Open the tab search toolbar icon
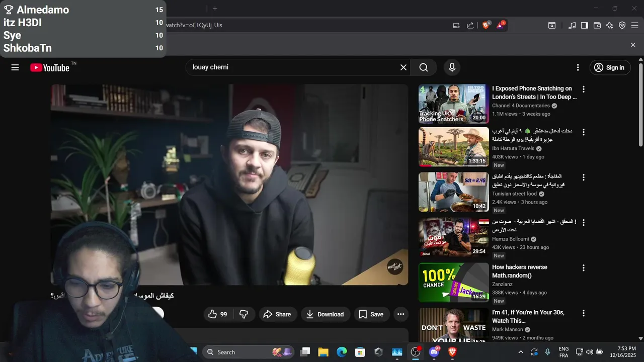 552,25
